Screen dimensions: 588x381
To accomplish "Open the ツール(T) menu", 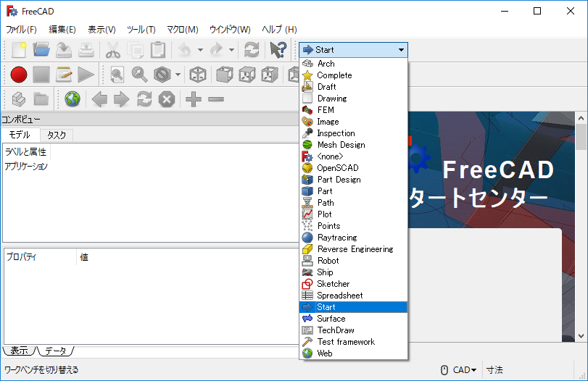I will coord(141,29).
